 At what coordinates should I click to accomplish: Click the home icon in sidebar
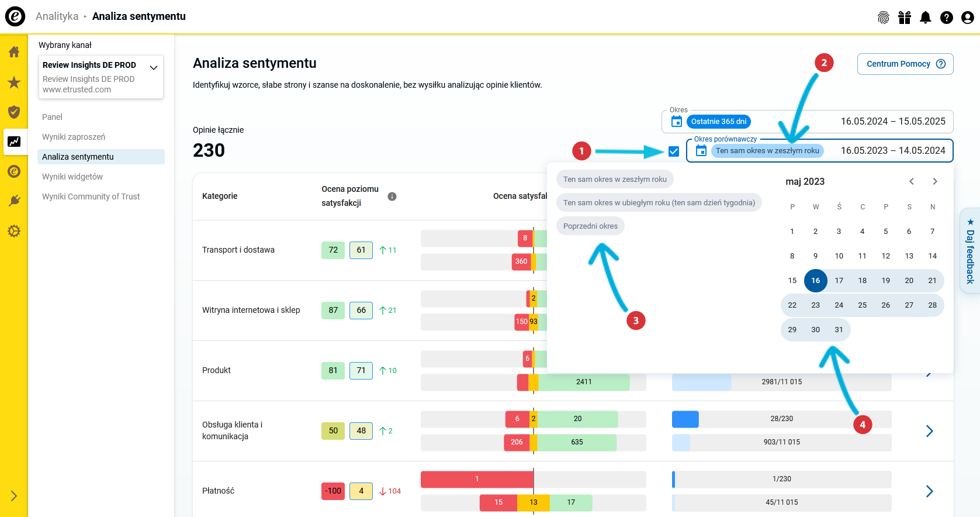click(14, 52)
